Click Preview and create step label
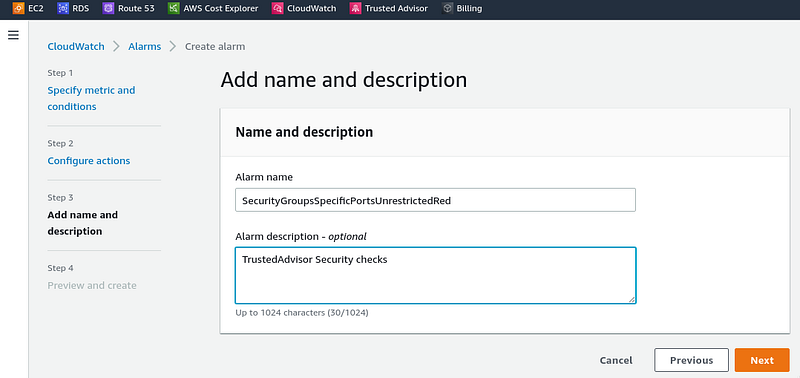 pos(92,285)
